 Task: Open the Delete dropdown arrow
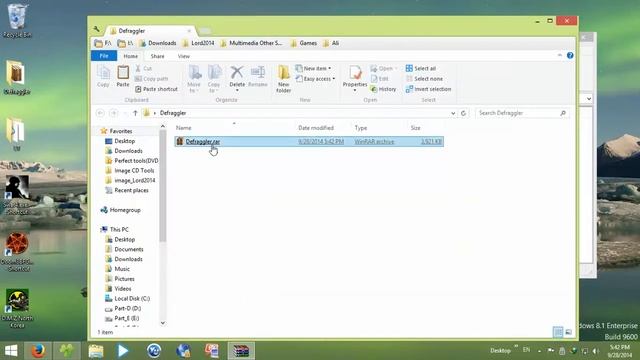(237, 90)
